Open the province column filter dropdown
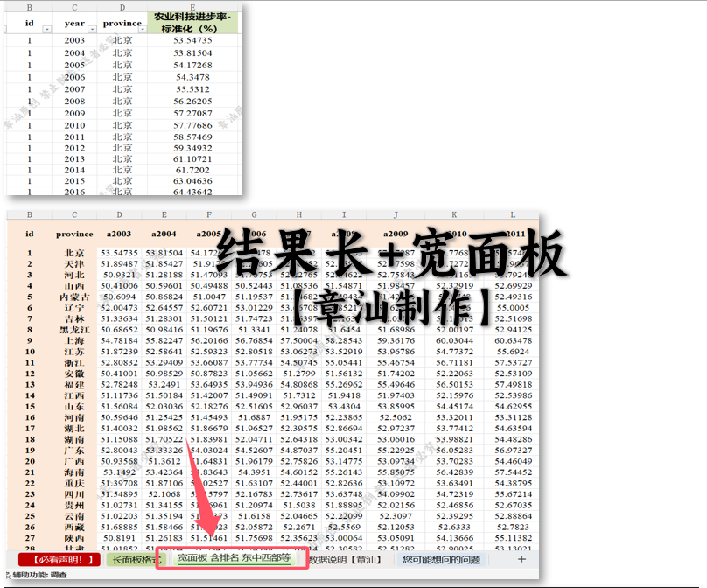Image resolution: width=707 pixels, height=588 pixels. pyautogui.click(x=143, y=29)
